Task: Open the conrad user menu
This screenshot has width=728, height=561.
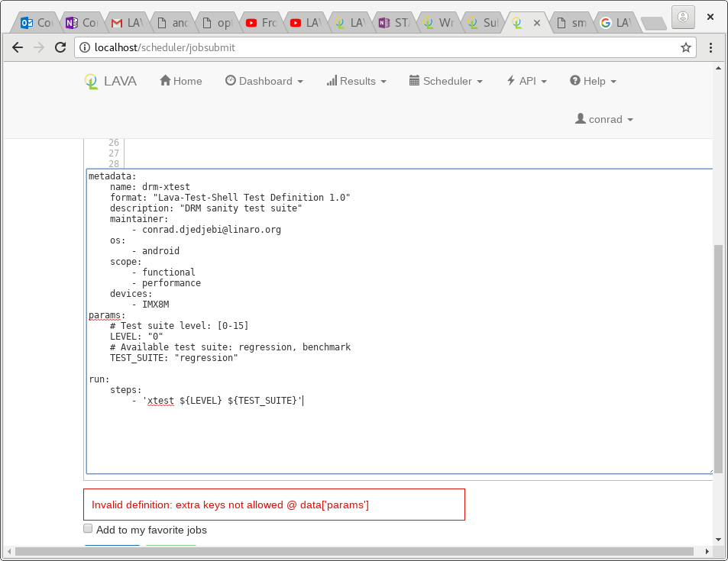Action: coord(603,119)
